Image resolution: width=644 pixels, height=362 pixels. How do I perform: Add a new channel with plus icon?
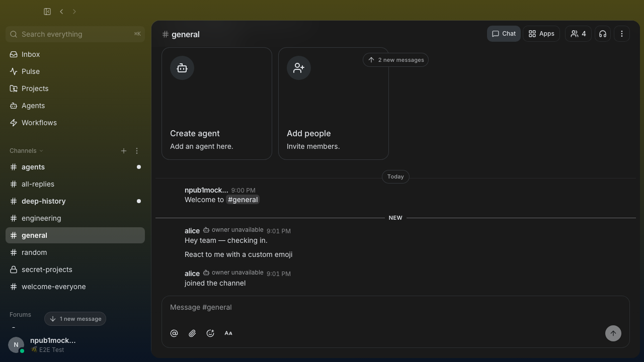click(x=124, y=151)
